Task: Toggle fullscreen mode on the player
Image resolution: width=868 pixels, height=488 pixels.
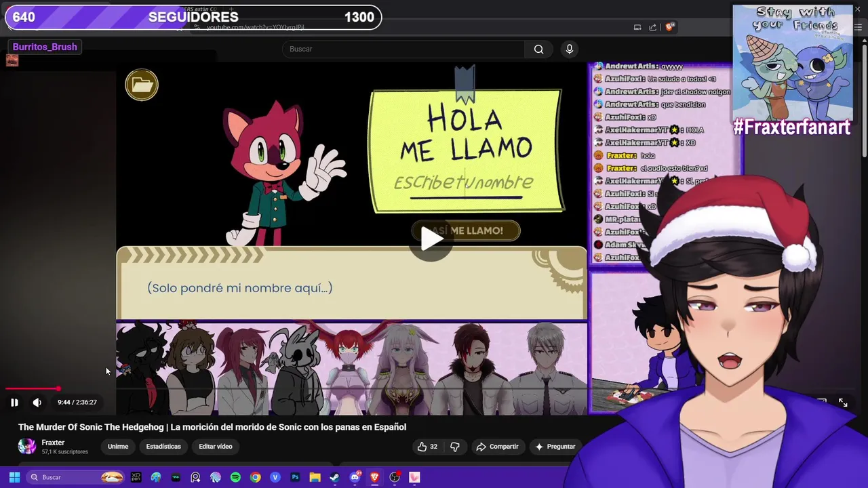Action: coord(843,403)
